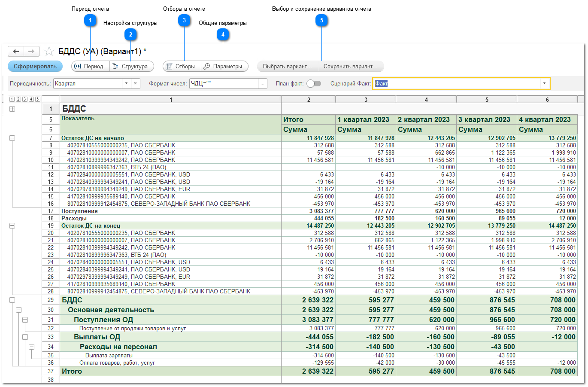The image size is (588, 387).
Task: Collapse the Расходы на персонал group
Action: (x=31, y=347)
